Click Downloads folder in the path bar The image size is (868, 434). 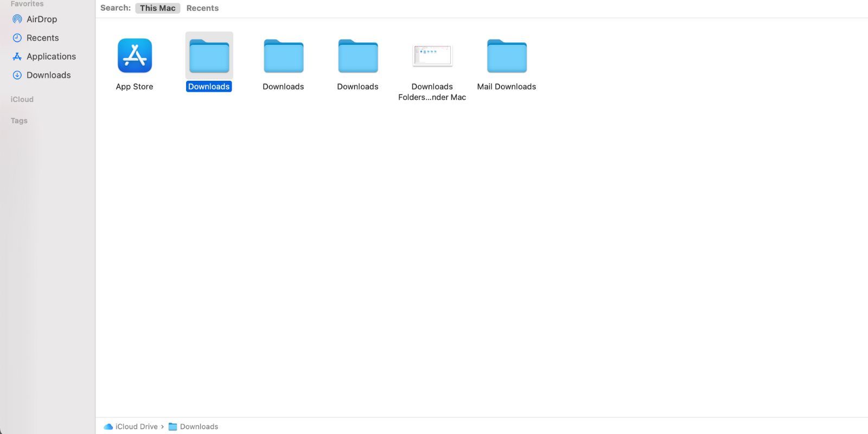[x=193, y=427]
